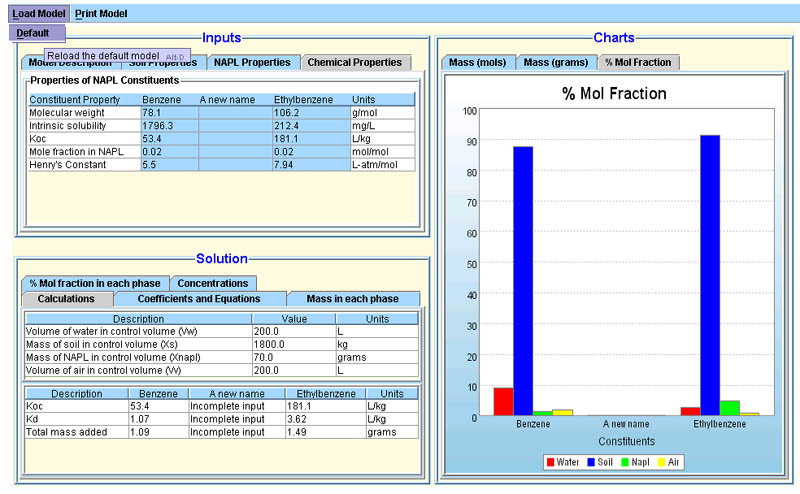
Task: Open the Print Model menu
Action: [100, 14]
